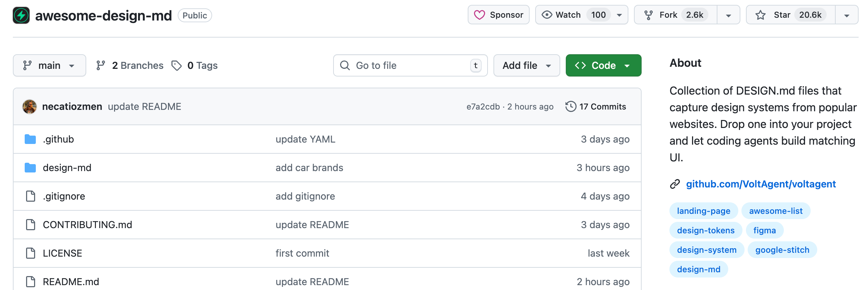
Task: Expand the Star lists dropdown arrow
Action: point(846,15)
